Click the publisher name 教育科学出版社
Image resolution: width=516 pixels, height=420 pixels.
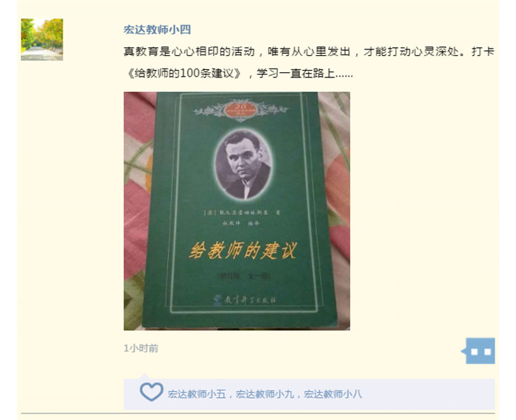(250, 300)
